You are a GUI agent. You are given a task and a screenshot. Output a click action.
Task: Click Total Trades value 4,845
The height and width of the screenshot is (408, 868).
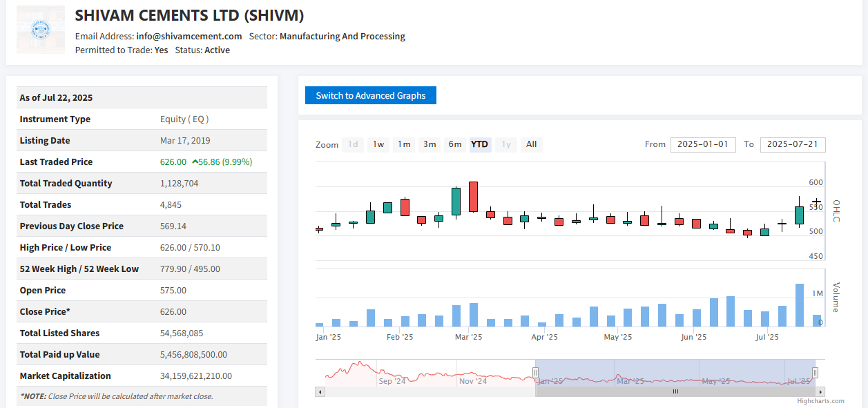[x=171, y=204]
